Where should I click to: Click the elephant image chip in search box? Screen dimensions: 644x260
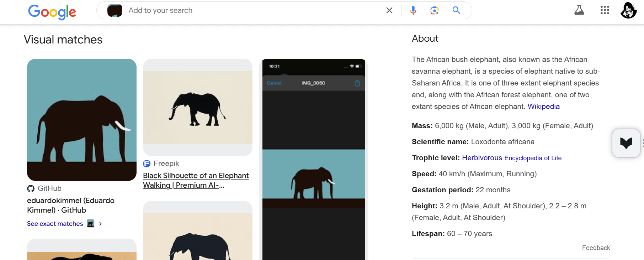(115, 10)
